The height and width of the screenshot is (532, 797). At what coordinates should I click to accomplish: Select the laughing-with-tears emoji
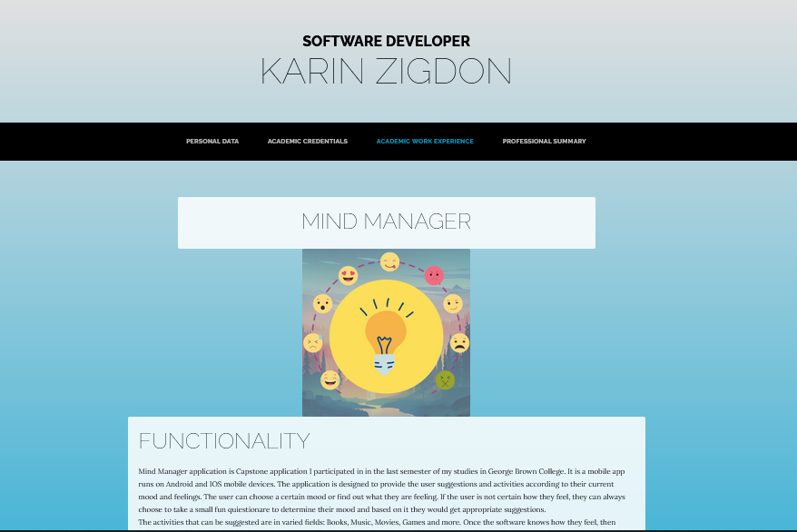[330, 380]
